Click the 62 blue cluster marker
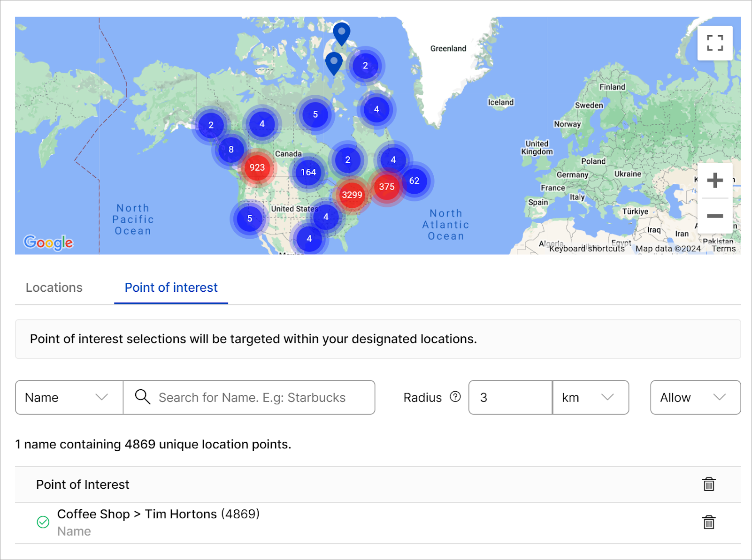 click(414, 181)
